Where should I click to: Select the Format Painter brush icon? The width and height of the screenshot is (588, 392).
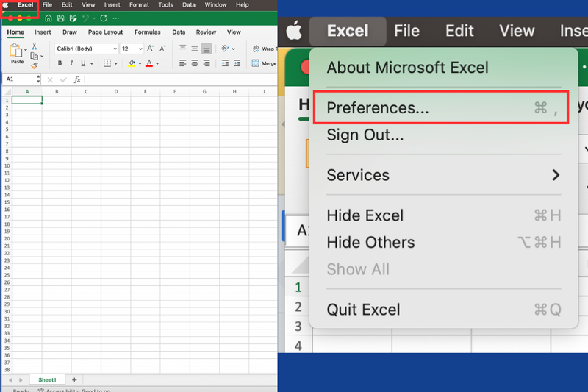34,65
